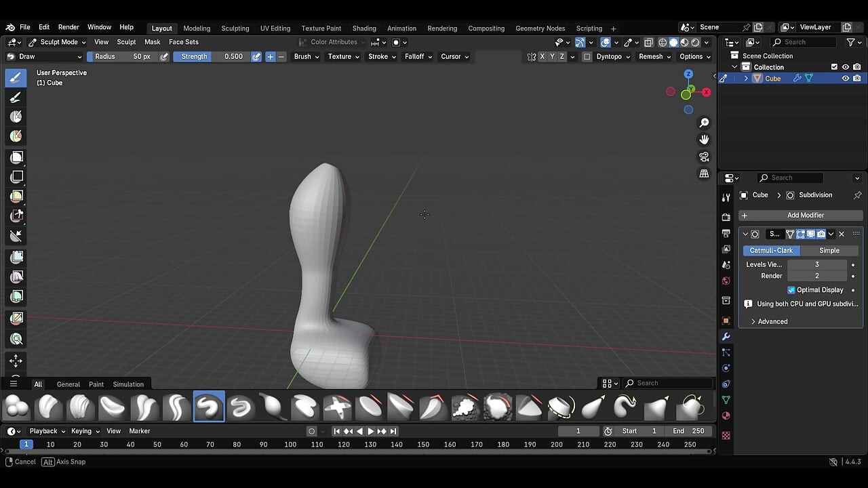Jump to end frame button
The image size is (868, 488).
point(393,431)
